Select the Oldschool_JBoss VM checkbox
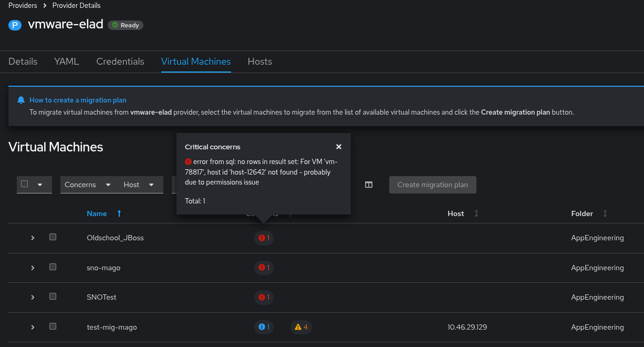 click(53, 237)
